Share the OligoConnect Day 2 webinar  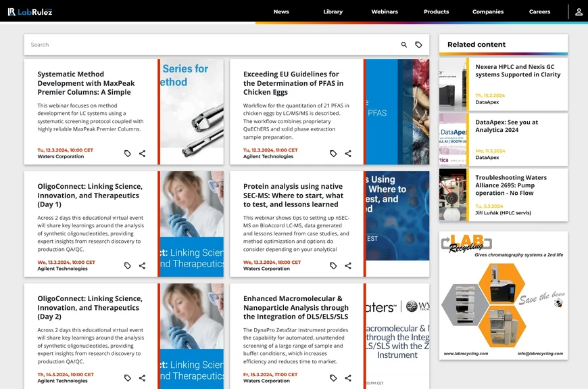(x=142, y=378)
